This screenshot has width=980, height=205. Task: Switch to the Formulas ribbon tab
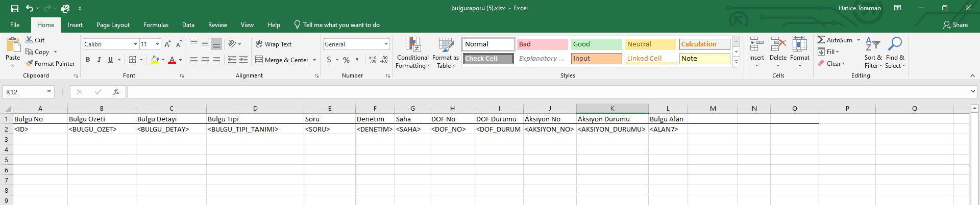coord(156,25)
